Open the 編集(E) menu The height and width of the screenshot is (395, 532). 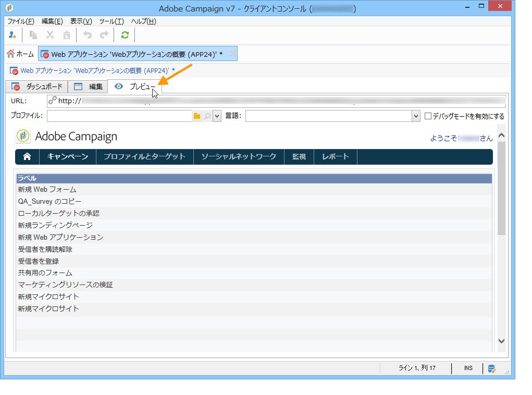pyautogui.click(x=52, y=21)
